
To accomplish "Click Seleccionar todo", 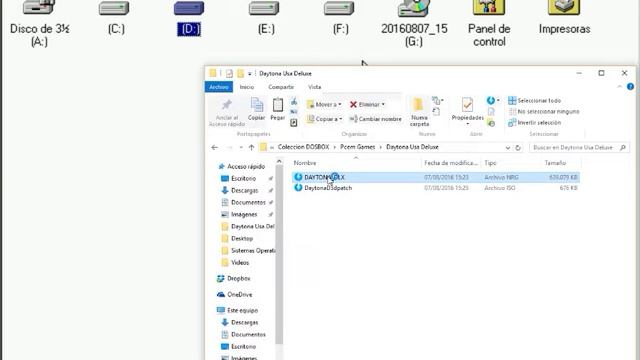I will click(535, 100).
